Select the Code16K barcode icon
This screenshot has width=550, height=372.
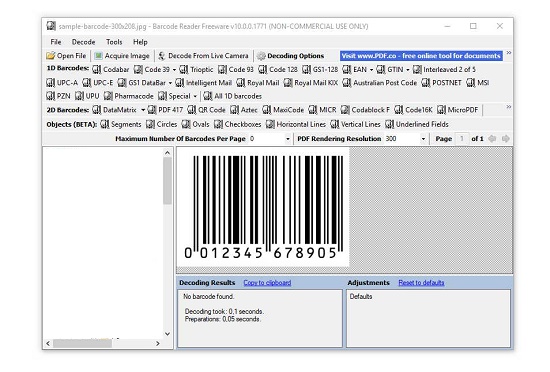coord(398,110)
